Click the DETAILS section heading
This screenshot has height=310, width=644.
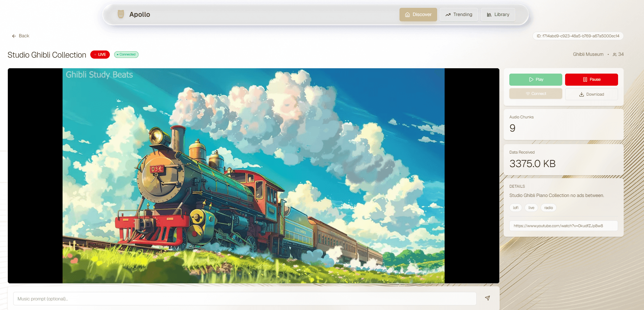click(517, 186)
